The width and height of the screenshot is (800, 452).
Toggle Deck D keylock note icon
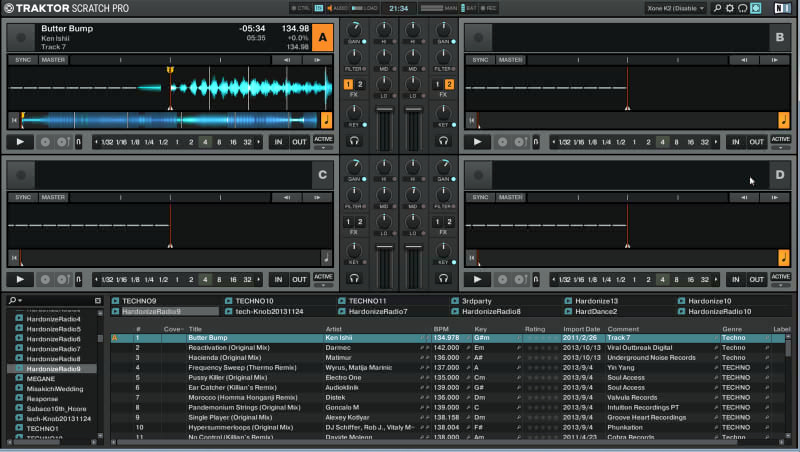click(784, 257)
